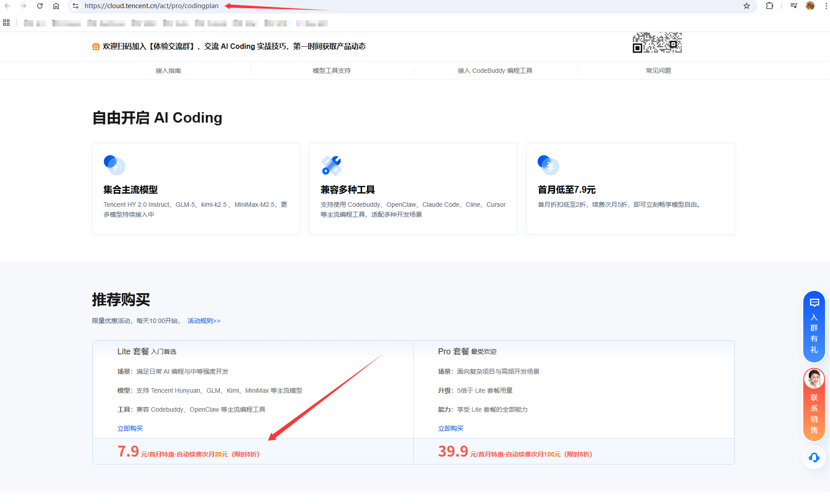
Task: Open the browser extensions puzzle icon
Action: 769,6
